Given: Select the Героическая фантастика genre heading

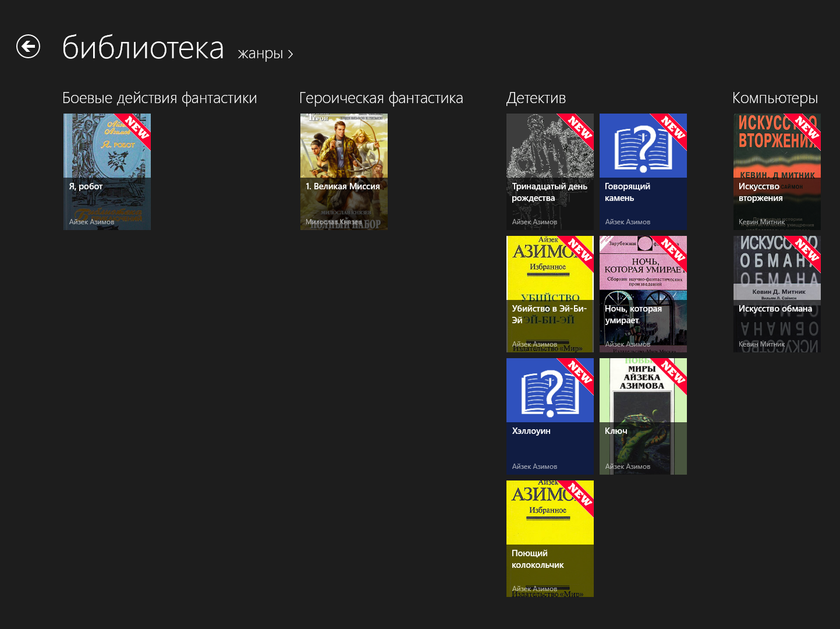Looking at the screenshot, I should click(x=381, y=98).
